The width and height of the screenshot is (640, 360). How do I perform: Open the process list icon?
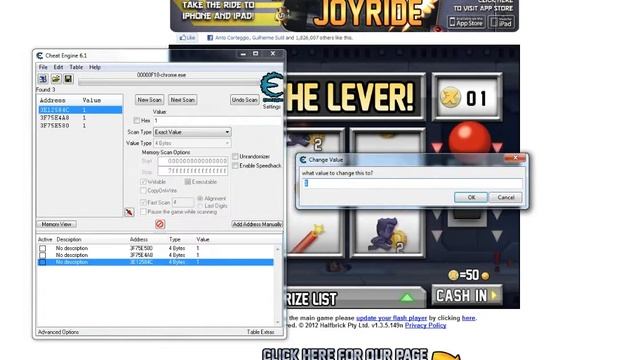click(x=43, y=79)
